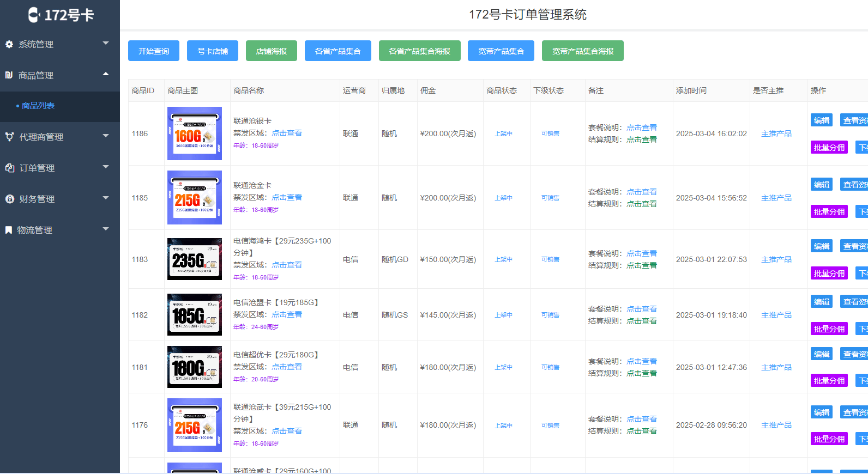
Task: View 禁发区域 link for 联通沧银卡
Action: coord(287,133)
